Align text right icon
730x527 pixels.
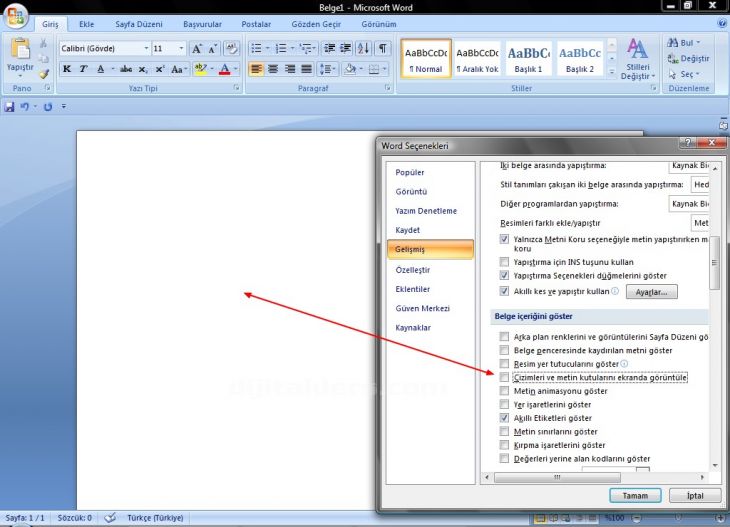pyautogui.click(x=290, y=69)
